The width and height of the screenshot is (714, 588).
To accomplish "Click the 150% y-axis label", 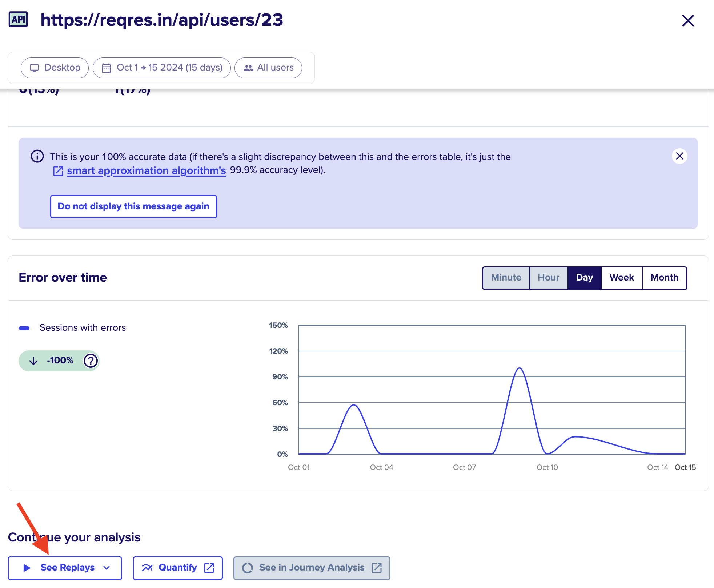I will tap(278, 325).
